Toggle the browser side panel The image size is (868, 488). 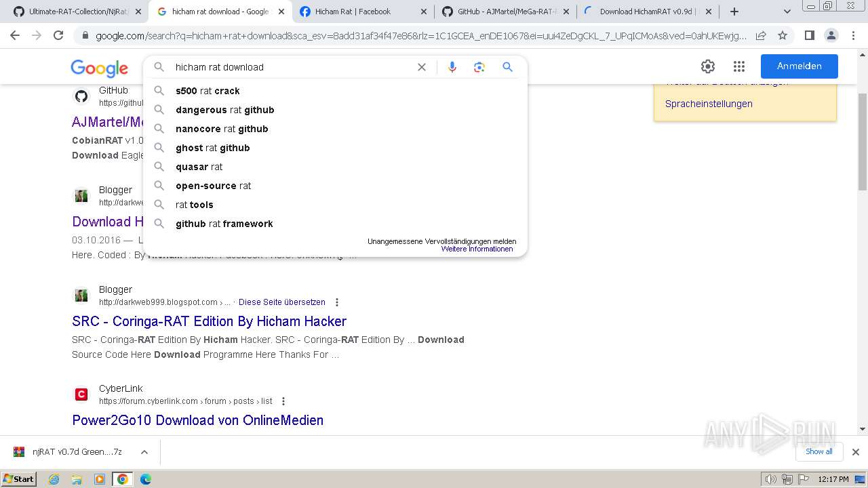pyautogui.click(x=809, y=35)
